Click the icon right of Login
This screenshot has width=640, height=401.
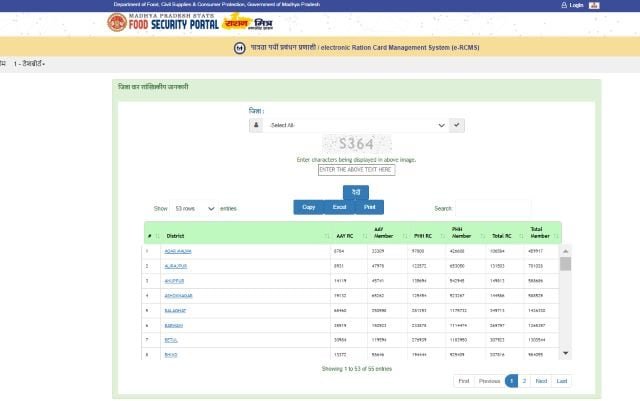pyautogui.click(x=594, y=5)
